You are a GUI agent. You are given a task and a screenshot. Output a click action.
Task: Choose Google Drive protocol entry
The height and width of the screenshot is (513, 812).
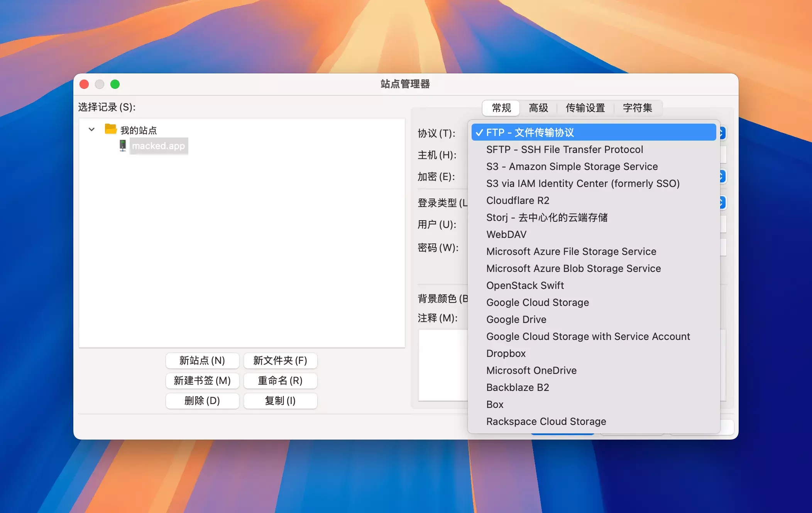[x=516, y=319]
